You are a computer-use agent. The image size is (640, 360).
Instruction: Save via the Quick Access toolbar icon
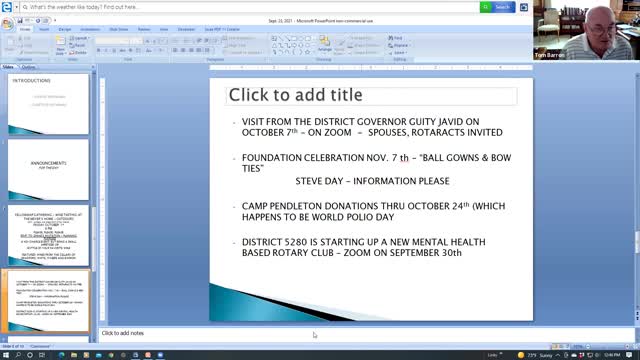coord(20,21)
